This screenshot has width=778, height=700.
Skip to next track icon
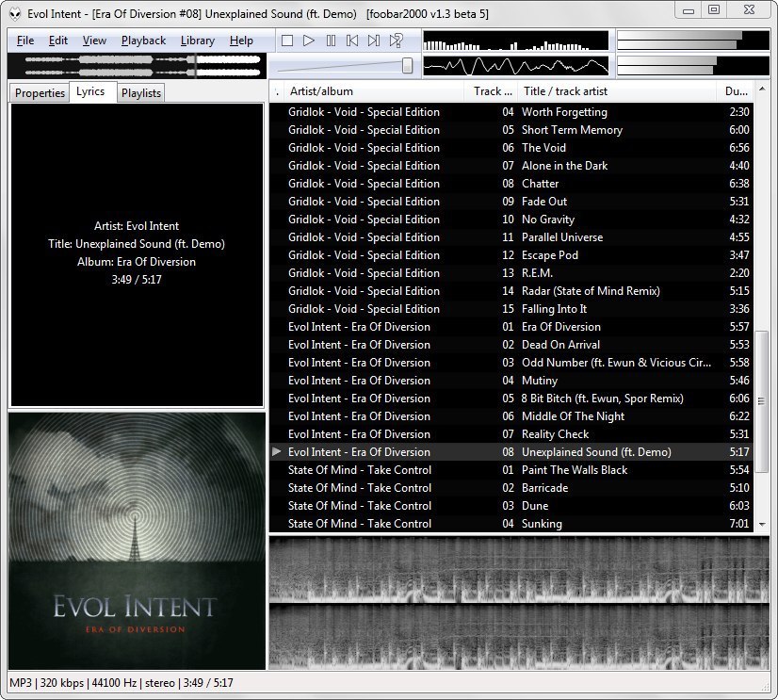(x=374, y=41)
